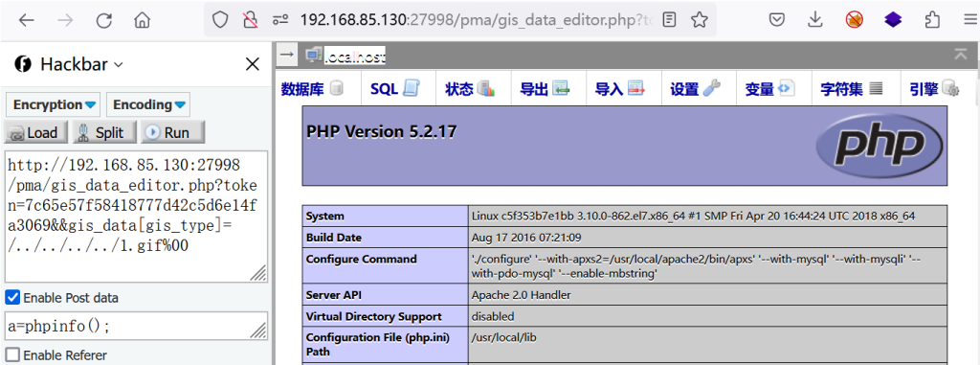This screenshot has width=980, height=365.
Task: Bookmark this page with star icon
Action: (x=700, y=20)
